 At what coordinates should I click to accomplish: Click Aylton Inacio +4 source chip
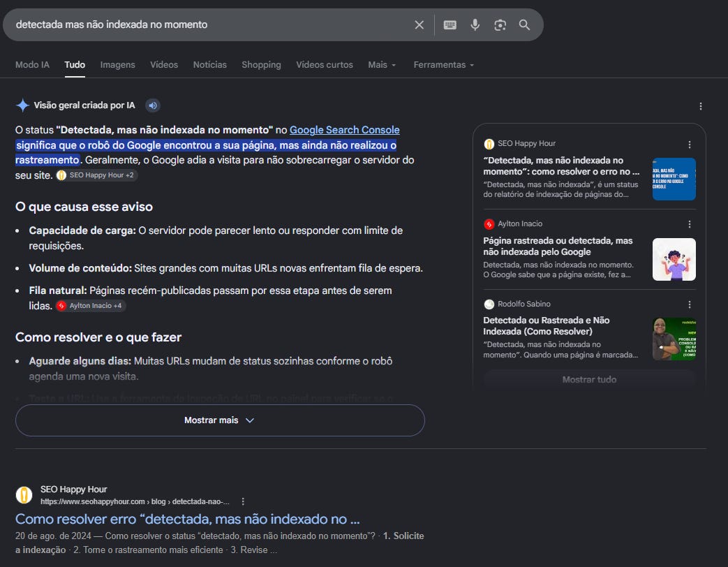[x=91, y=306]
